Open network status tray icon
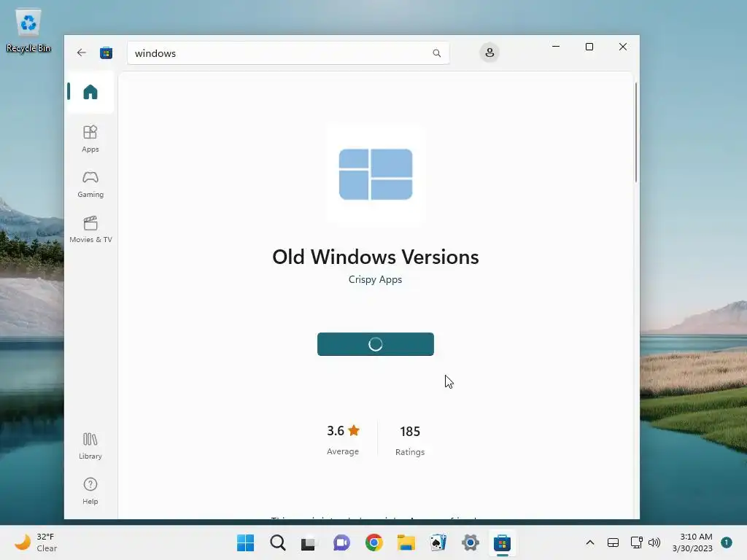The width and height of the screenshot is (747, 560). click(x=636, y=542)
